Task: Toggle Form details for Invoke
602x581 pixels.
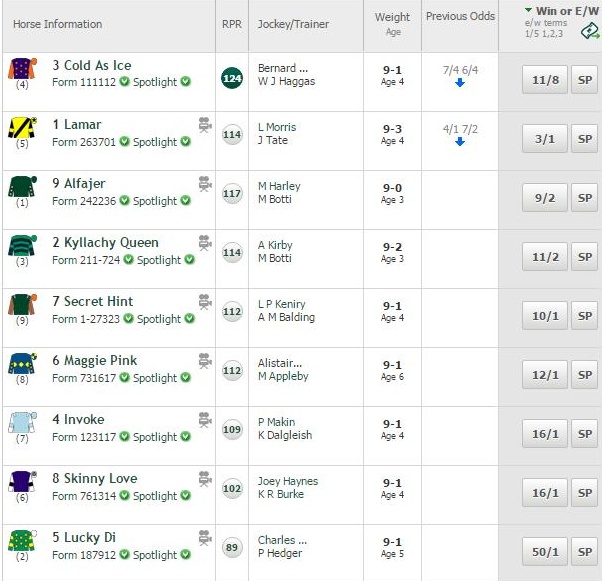Action: [x=84, y=437]
